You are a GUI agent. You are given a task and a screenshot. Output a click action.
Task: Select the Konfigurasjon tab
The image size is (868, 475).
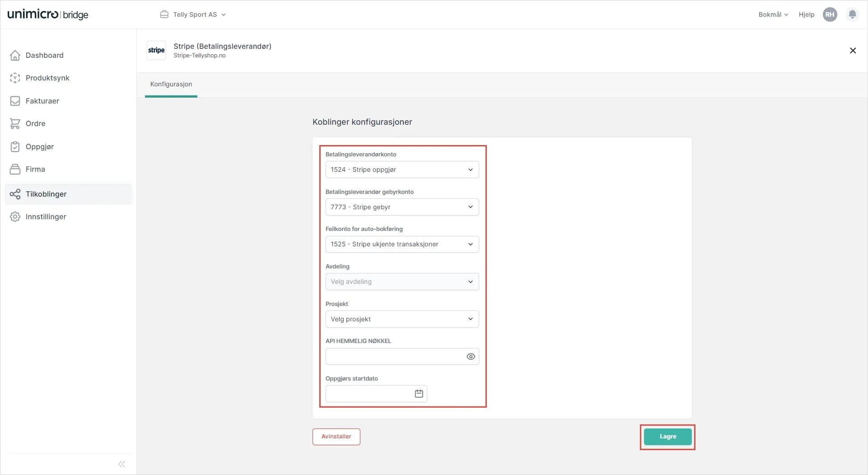(x=171, y=84)
